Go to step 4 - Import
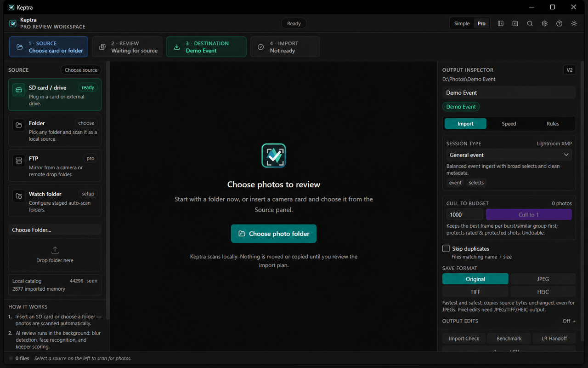The image size is (588, 368). point(285,47)
